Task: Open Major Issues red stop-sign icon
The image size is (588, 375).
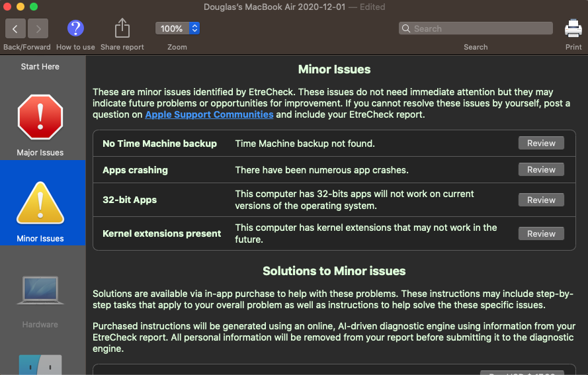Action: click(40, 117)
